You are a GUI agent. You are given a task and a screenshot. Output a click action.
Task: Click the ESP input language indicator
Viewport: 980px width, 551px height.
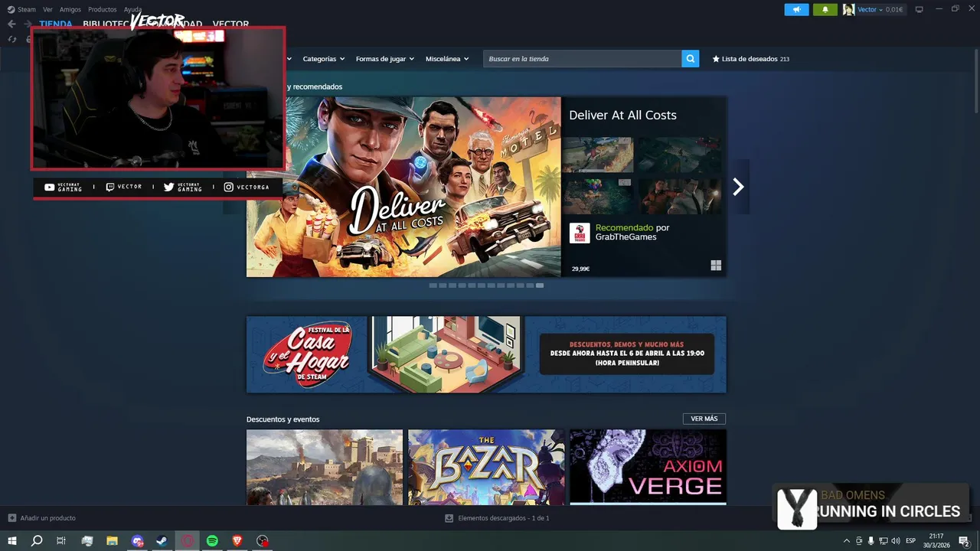tap(910, 541)
